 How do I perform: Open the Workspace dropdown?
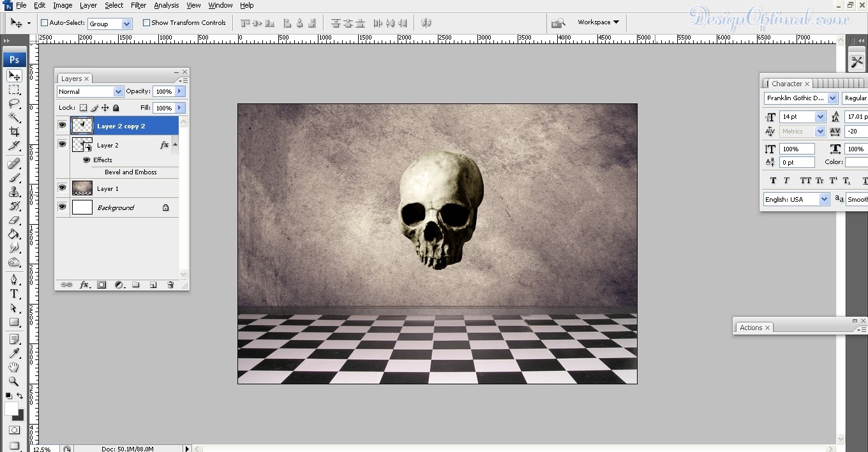click(x=598, y=22)
